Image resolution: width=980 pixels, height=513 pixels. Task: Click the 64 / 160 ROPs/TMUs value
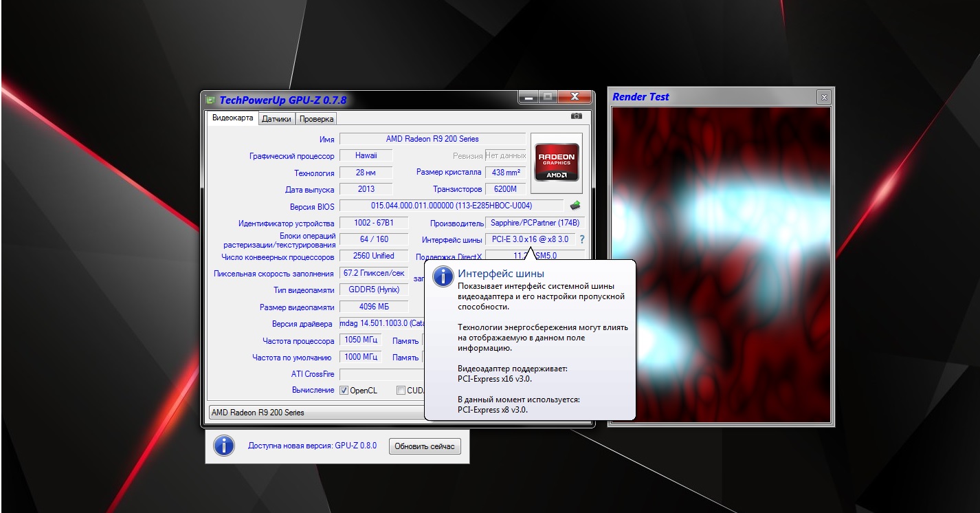[x=374, y=239]
